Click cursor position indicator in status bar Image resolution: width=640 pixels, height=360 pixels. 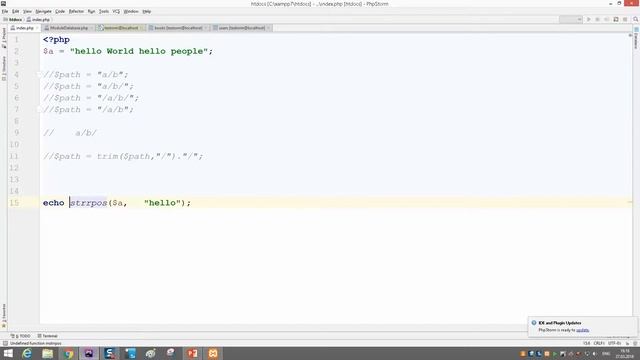(x=587, y=343)
